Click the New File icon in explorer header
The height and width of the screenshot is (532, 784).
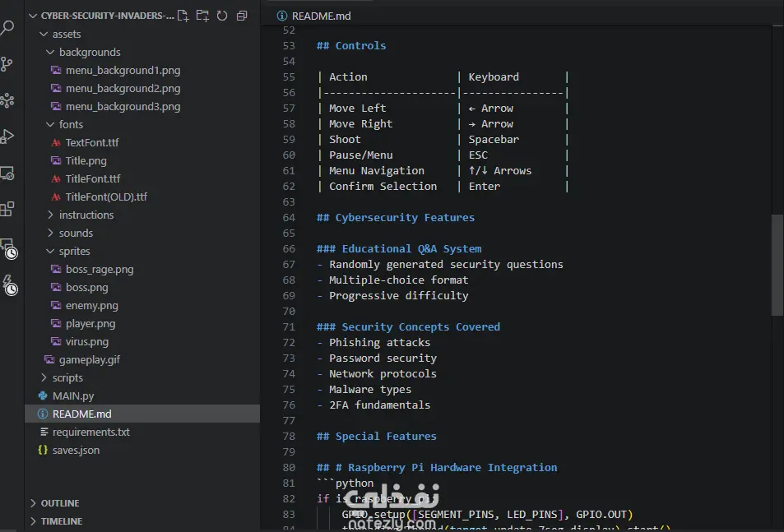183,16
